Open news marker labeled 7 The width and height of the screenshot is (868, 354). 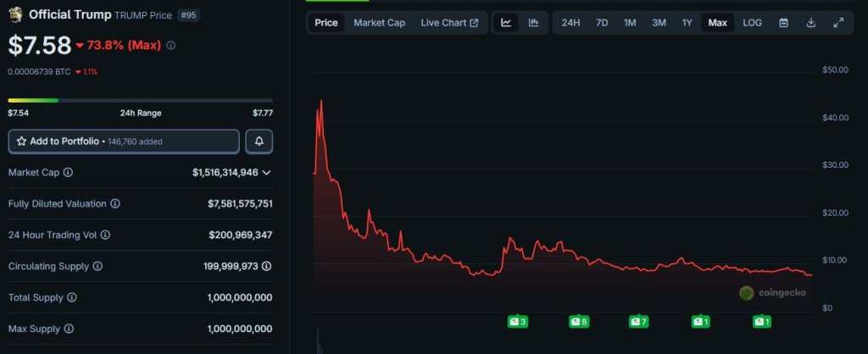(x=638, y=321)
